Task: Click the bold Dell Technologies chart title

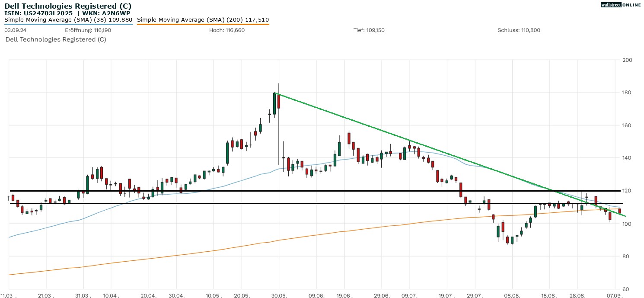Action: (68, 6)
